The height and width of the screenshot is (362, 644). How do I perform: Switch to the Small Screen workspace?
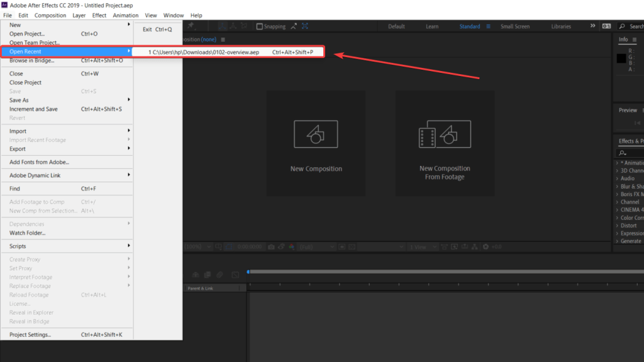[514, 26]
